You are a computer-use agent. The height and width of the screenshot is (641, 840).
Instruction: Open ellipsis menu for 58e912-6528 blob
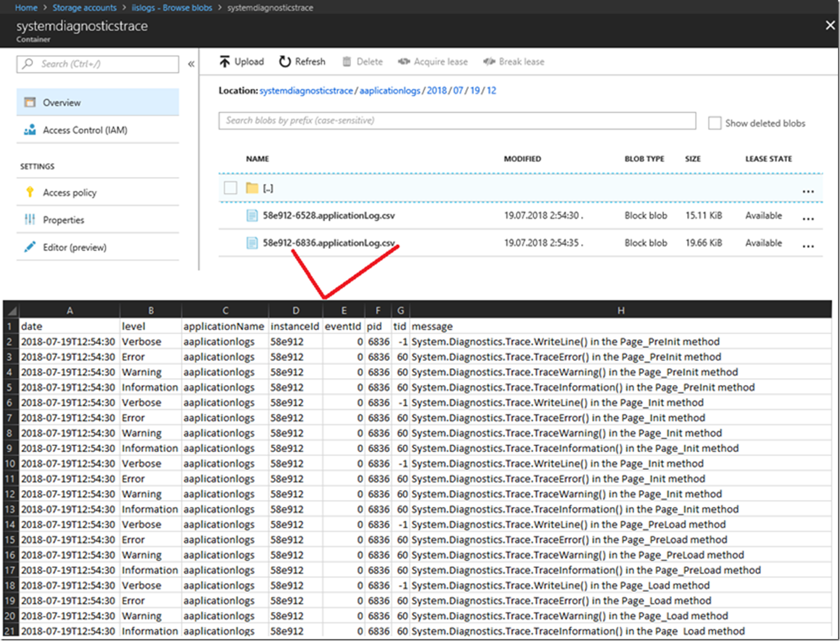tap(808, 219)
